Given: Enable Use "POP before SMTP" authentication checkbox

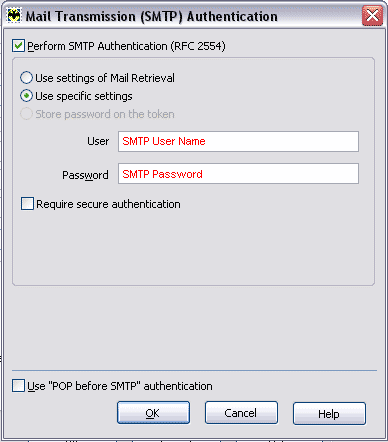Looking at the screenshot, I should click(18, 386).
